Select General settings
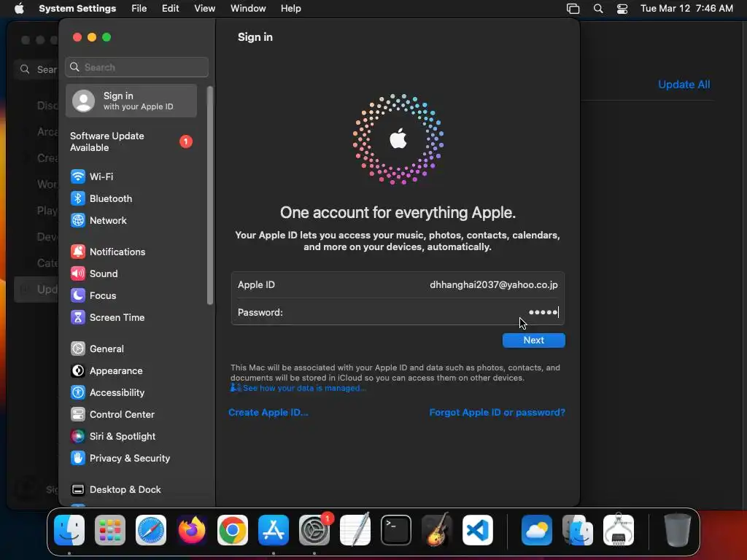 pos(97,349)
